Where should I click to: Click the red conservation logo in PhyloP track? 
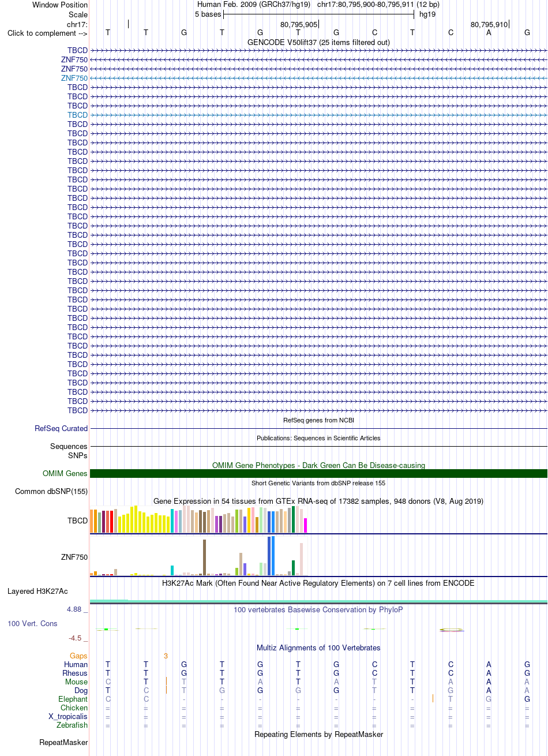pos(451,630)
